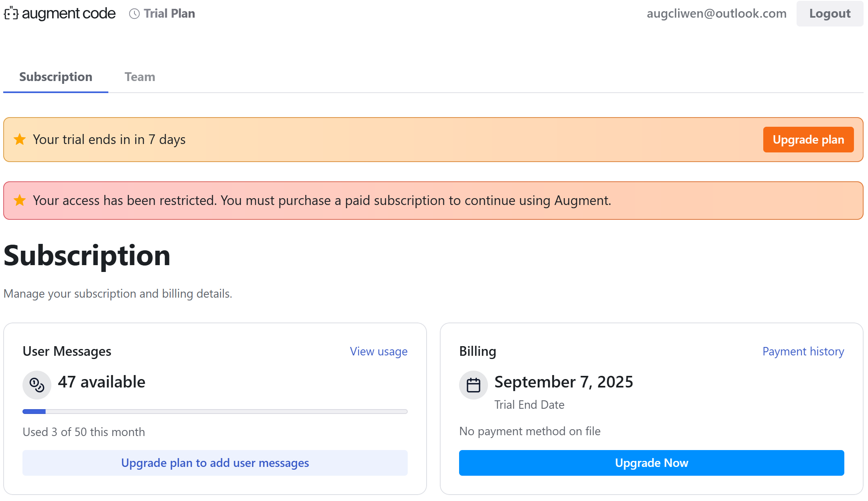Click the Augment Code logo icon
Screen dimensions: 868x501
tap(11, 14)
